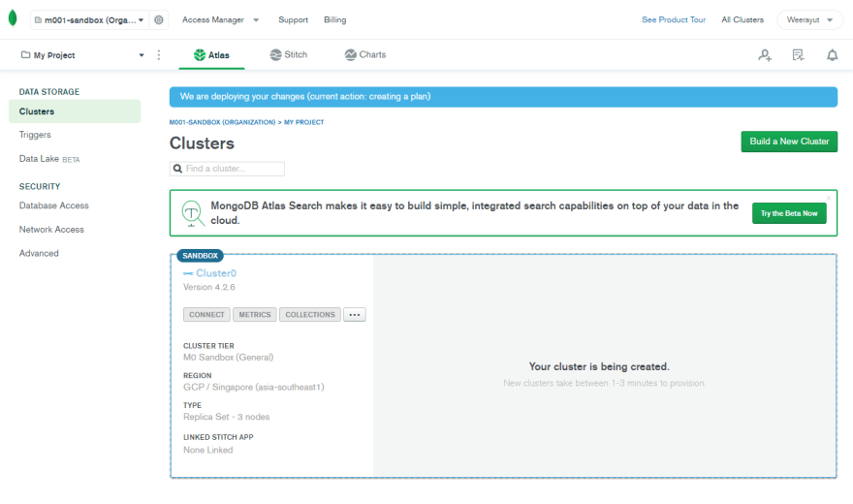Click 'Your cluster is being created.' message
853x504 pixels.
tap(599, 366)
